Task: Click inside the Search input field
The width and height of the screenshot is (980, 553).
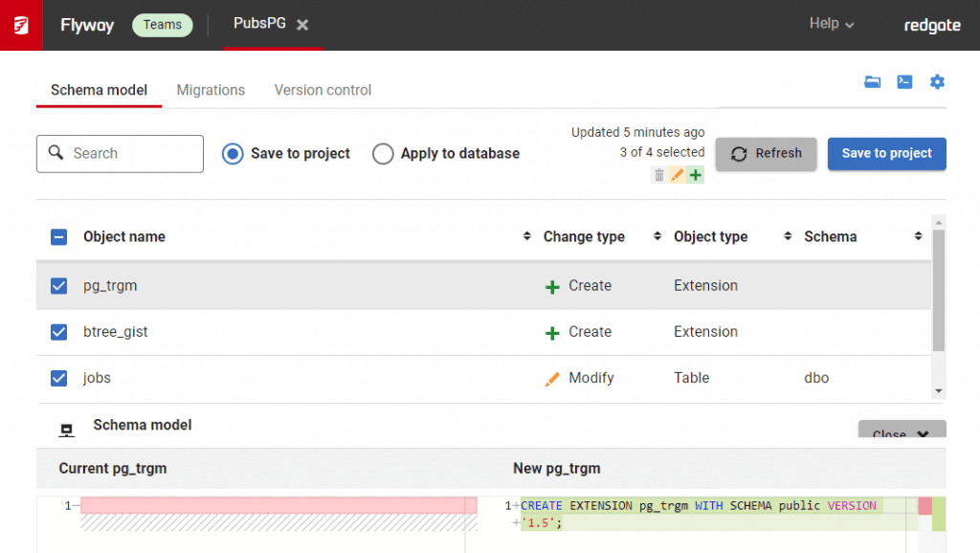Action: (x=120, y=153)
